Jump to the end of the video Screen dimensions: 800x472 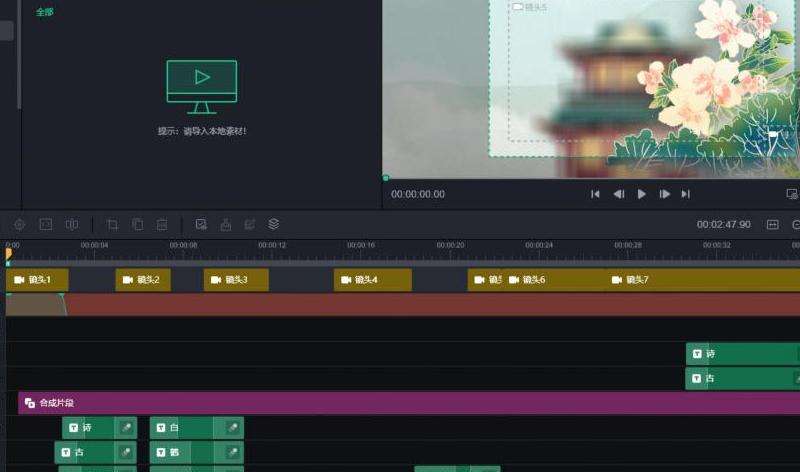coord(686,194)
